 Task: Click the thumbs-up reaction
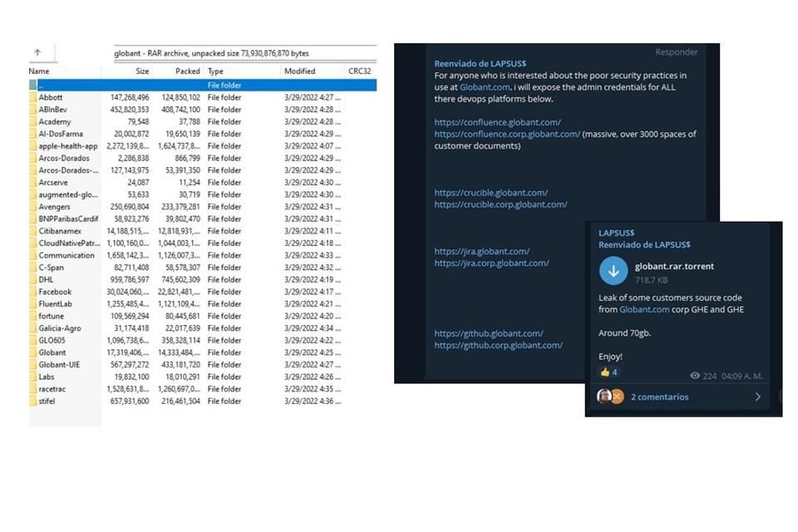click(x=610, y=372)
